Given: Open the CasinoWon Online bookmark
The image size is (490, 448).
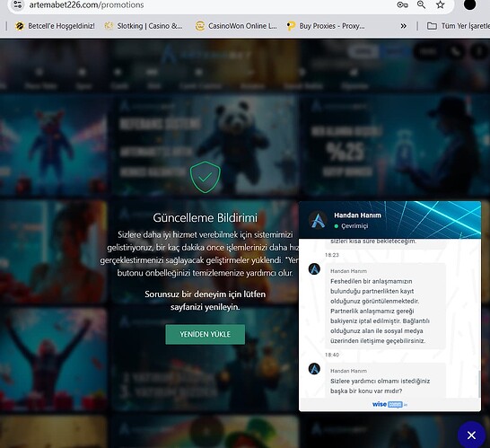Looking at the screenshot, I should point(236,26).
